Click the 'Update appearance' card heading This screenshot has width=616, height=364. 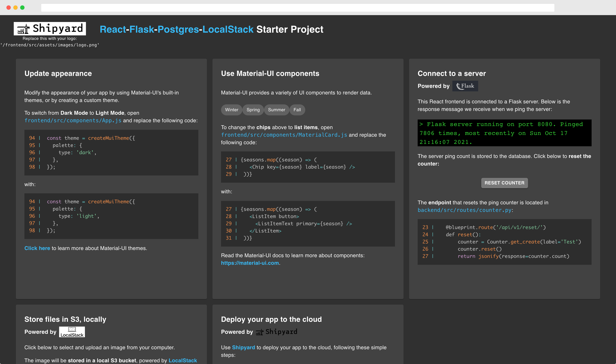58,74
